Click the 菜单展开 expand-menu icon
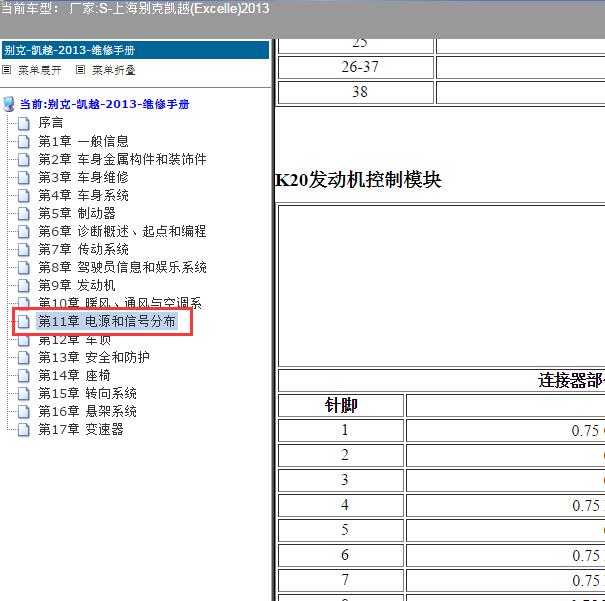 (x=6, y=70)
